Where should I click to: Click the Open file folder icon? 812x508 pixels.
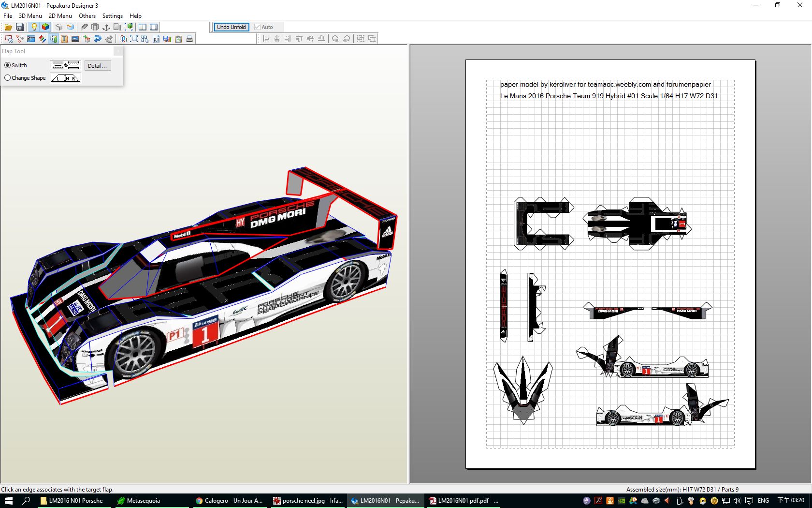click(x=8, y=27)
